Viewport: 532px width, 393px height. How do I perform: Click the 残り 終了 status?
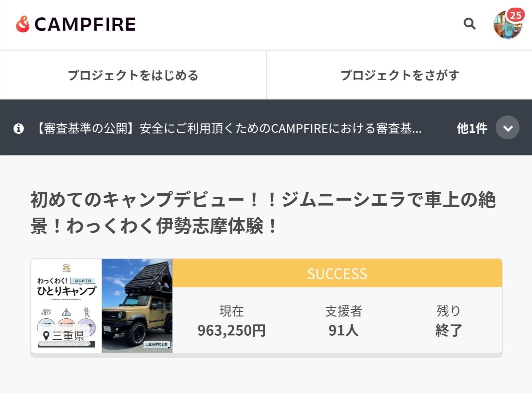(x=449, y=321)
